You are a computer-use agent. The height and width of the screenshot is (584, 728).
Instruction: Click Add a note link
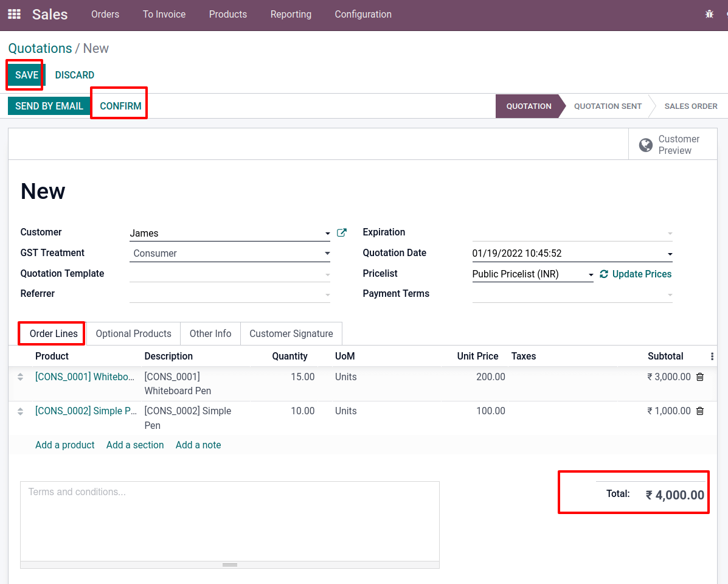pyautogui.click(x=198, y=445)
